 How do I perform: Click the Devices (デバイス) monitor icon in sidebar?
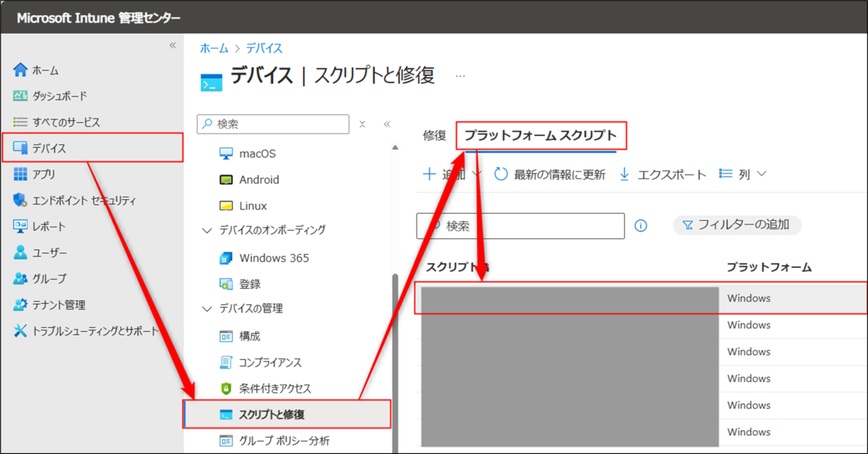click(x=20, y=148)
